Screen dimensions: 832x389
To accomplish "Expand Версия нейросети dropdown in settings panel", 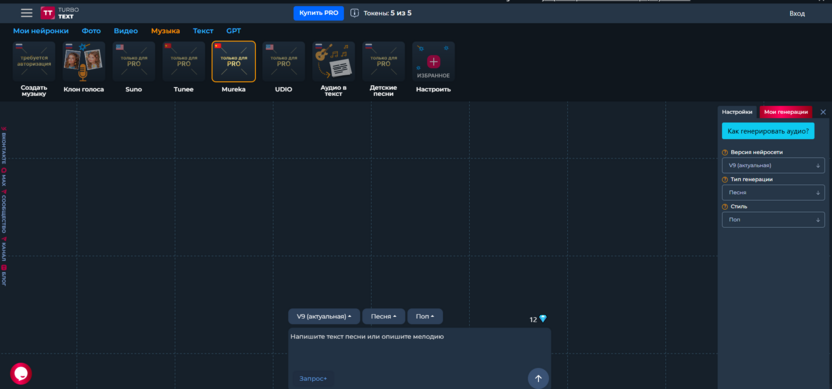I will tap(773, 165).
